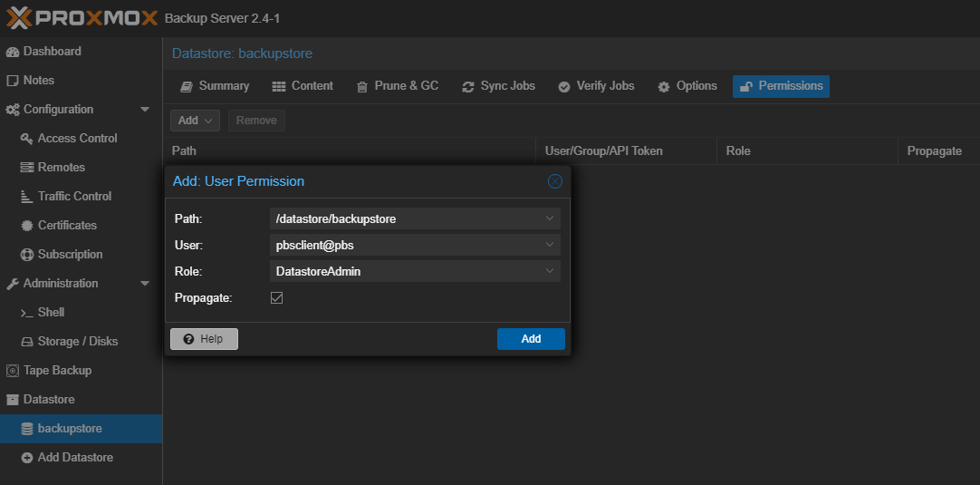Screen dimensions: 980x485
Task: Expand the Role dropdown showing DatastoreAdmin
Action: pos(550,271)
